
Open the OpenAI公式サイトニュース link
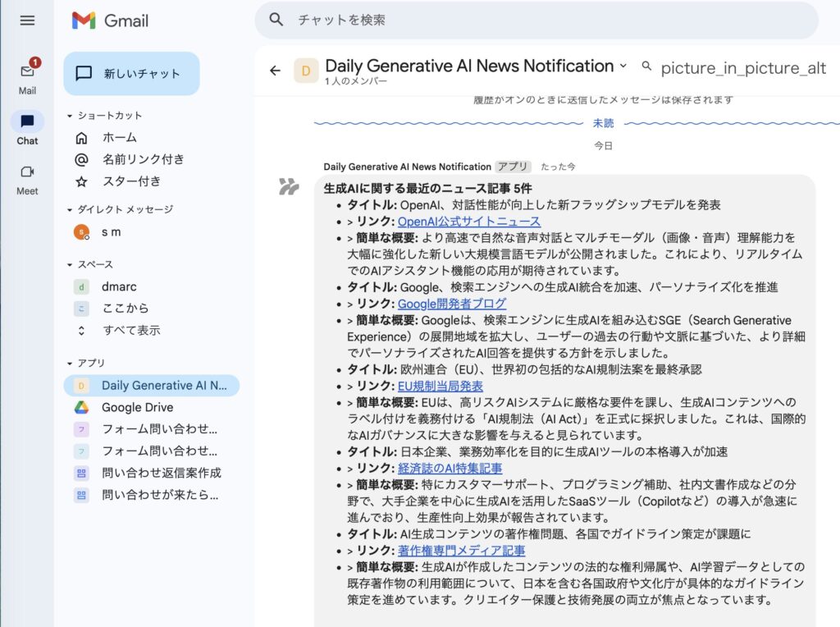[469, 222]
